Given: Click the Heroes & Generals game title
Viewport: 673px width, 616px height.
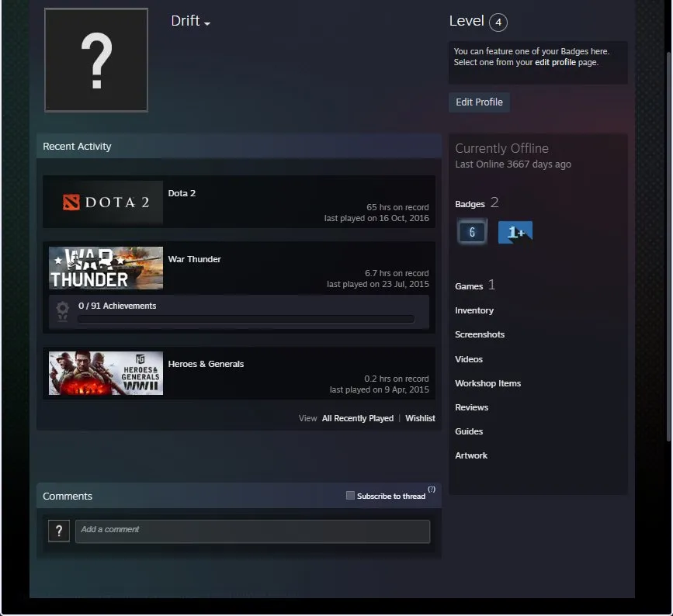Looking at the screenshot, I should [206, 364].
